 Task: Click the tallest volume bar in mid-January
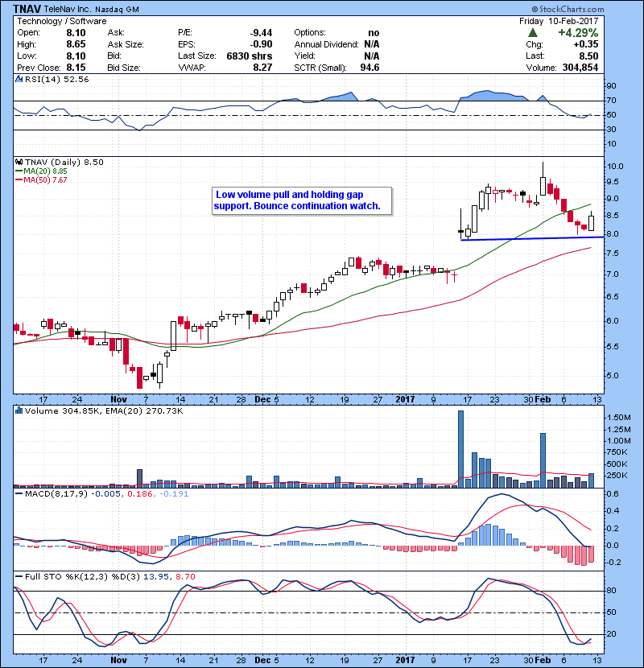[460, 449]
